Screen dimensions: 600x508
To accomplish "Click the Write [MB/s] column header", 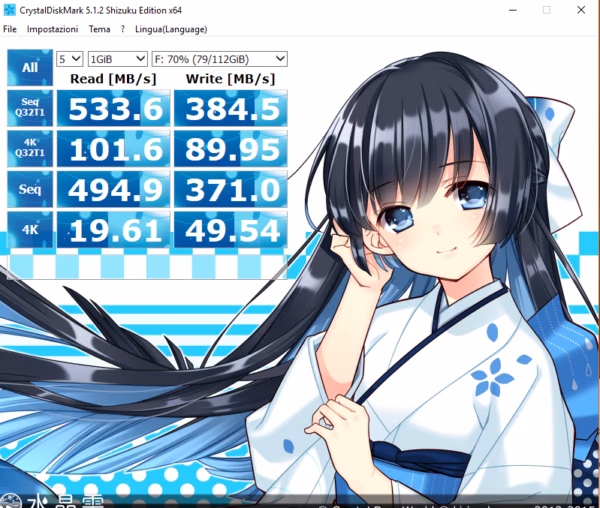I will click(230, 79).
